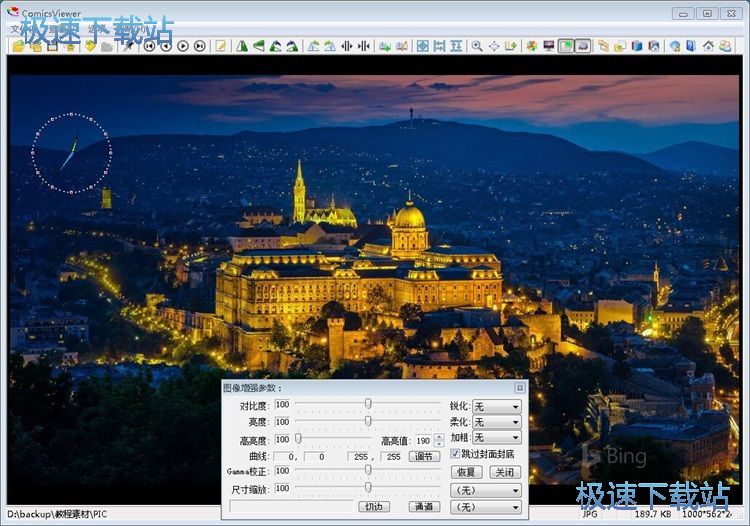Image resolution: width=750 pixels, height=526 pixels.
Task: Click the home house icon
Action: [x=708, y=46]
